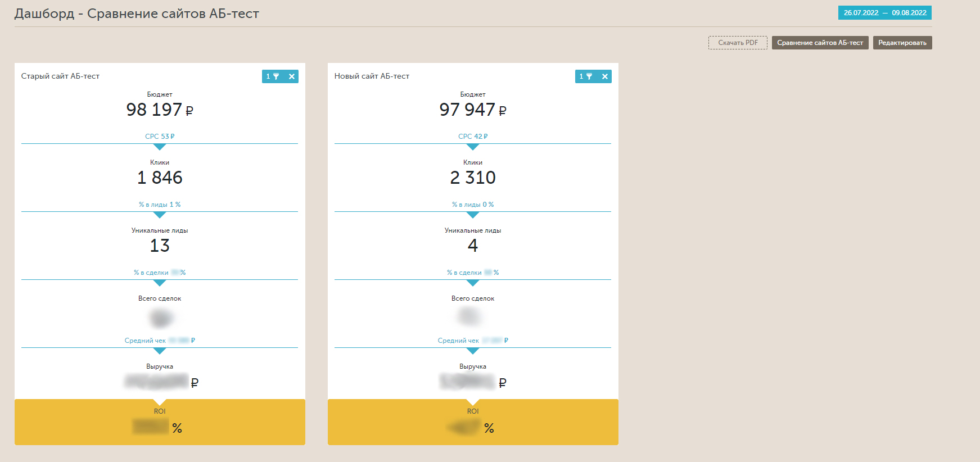Select budget value 97 947 ₽
Screen dimensions: 980x462
click(473, 110)
